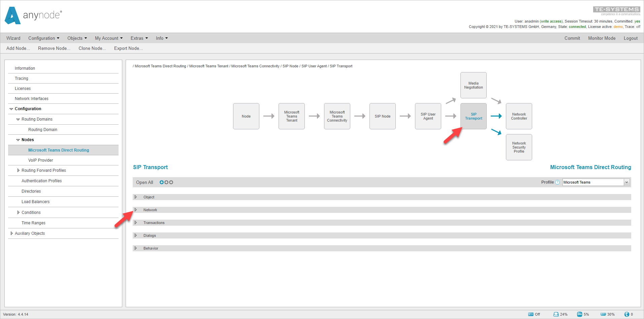Screen dimensions: 644x319
Task: Select the SIP Node diagram box
Action: (383, 116)
